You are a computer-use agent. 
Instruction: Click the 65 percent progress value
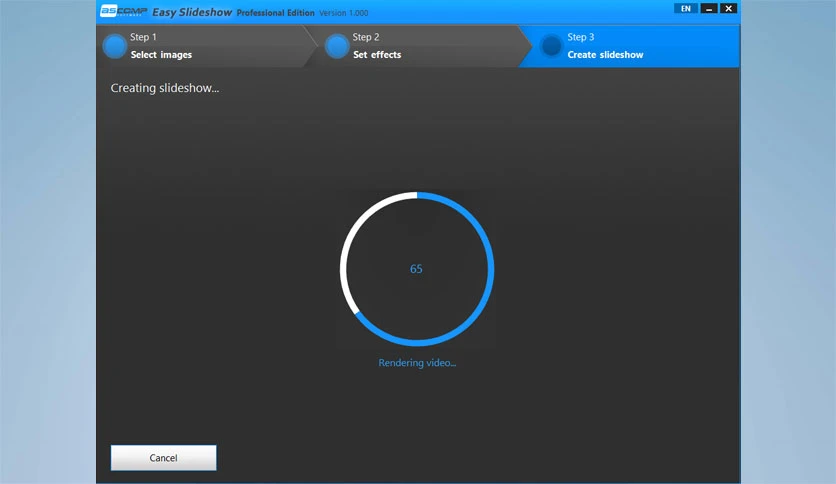pos(416,269)
